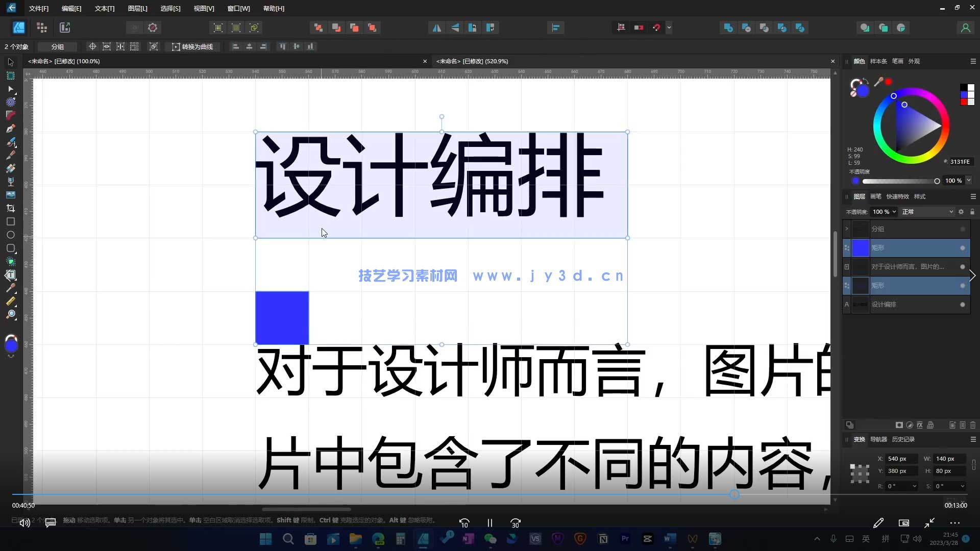This screenshot has width=980, height=551.
Task: Select the Pen tool
Action: pos(10,129)
